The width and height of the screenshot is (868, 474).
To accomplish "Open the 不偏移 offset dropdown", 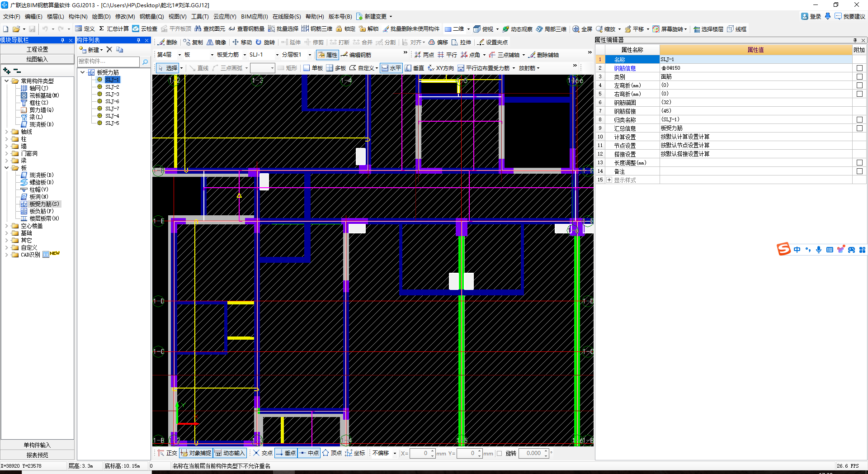I will pos(395,453).
